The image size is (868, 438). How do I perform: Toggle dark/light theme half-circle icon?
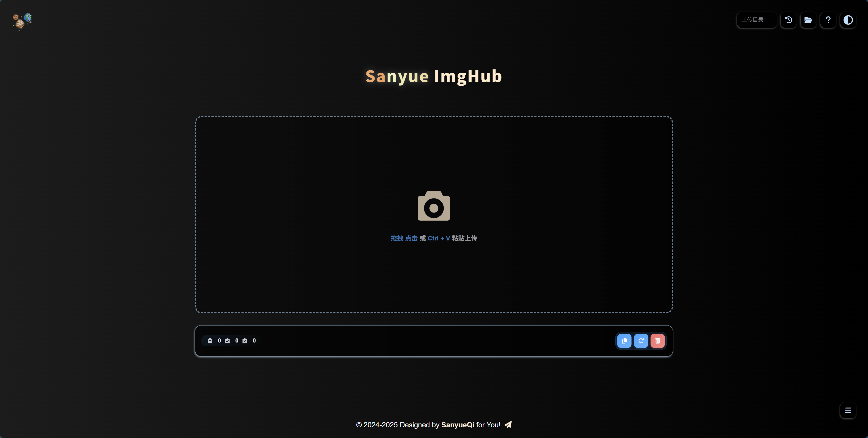click(848, 20)
